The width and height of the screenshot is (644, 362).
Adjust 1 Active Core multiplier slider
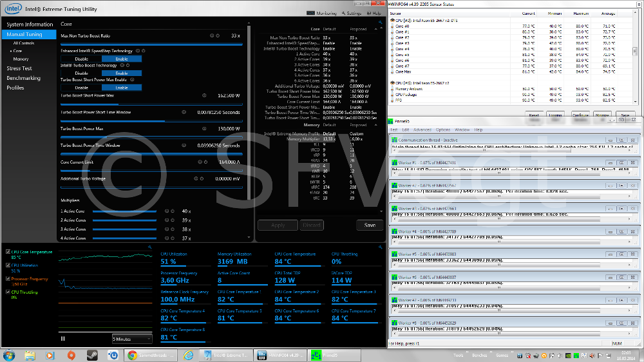[124, 211]
